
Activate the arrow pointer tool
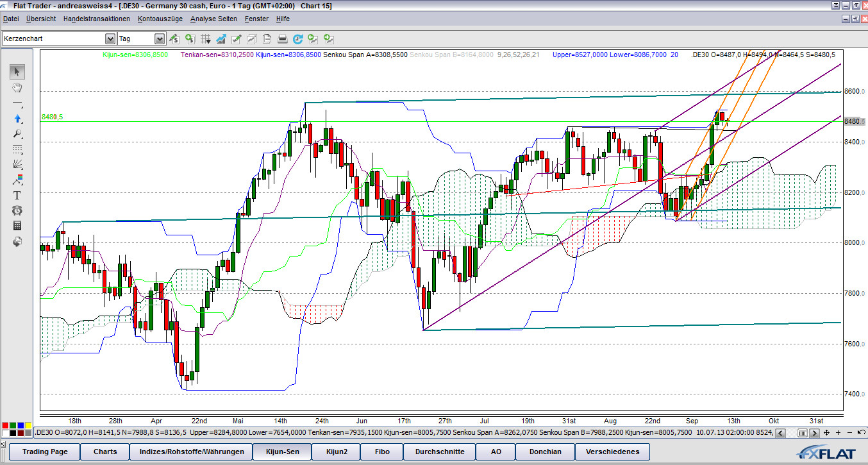tap(17, 71)
